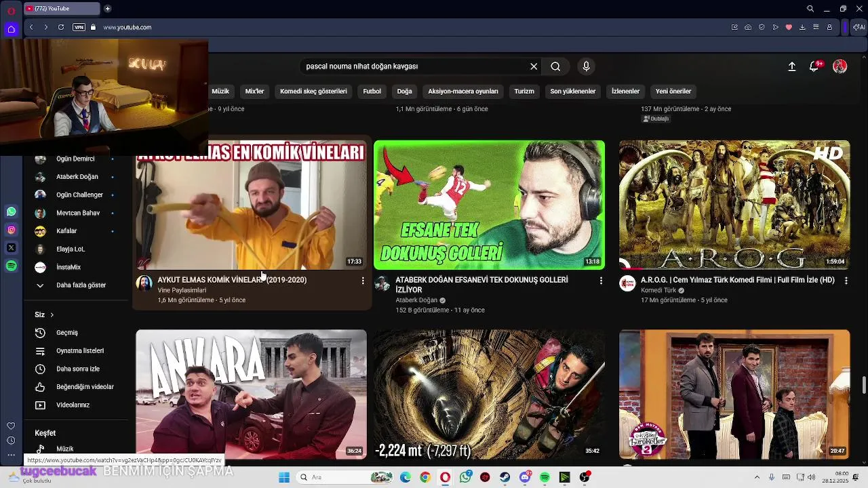Open Opera Easy Setup menu icon
The height and width of the screenshot is (488, 868).
816,27
